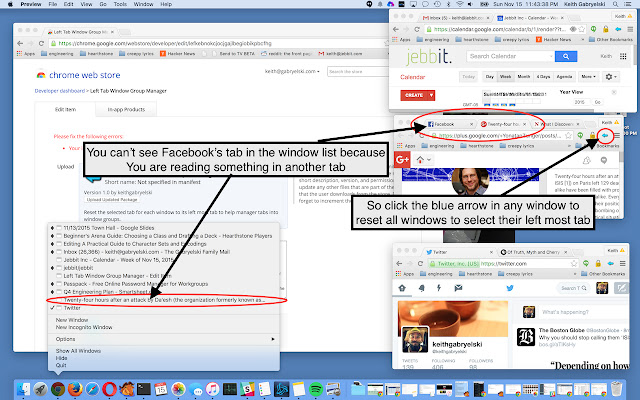
Task: Open the Google apps grid in Calendar window
Action: tap(623, 56)
